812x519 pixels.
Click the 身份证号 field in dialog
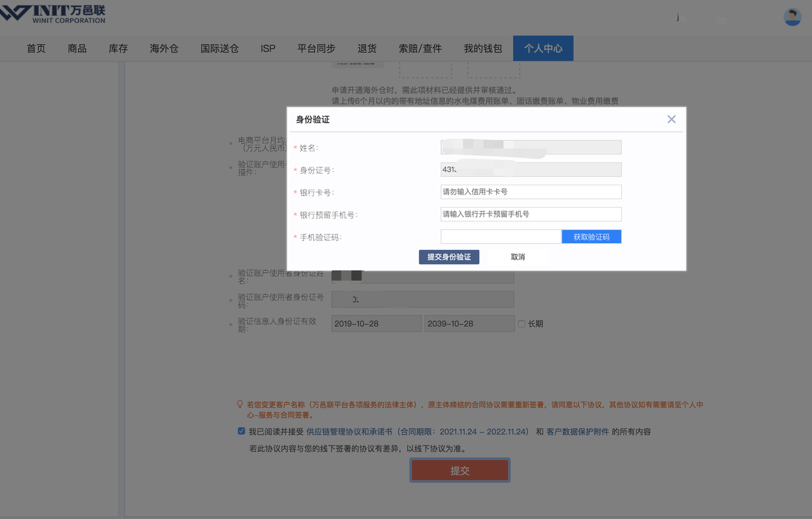click(x=531, y=169)
